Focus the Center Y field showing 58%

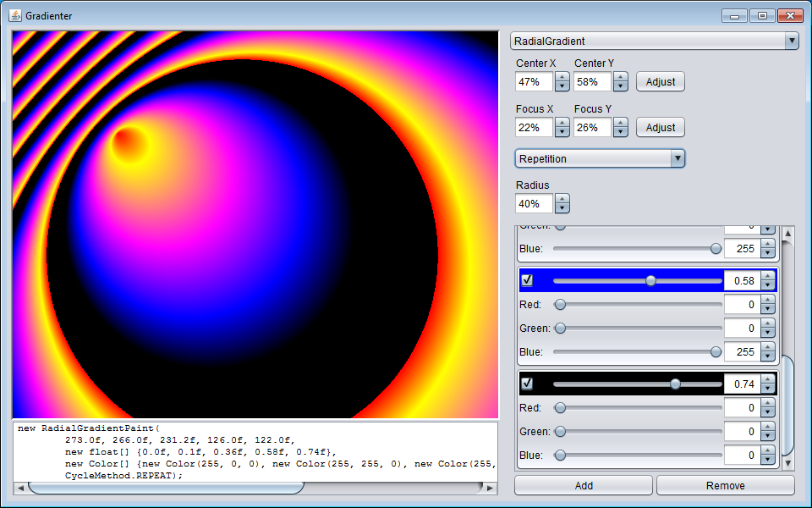[x=592, y=82]
